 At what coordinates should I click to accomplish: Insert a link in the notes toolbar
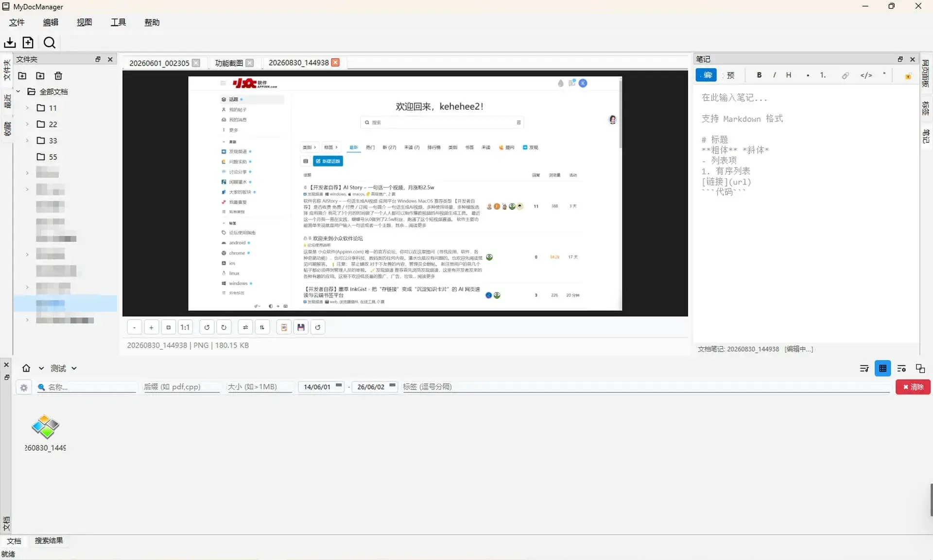point(846,75)
